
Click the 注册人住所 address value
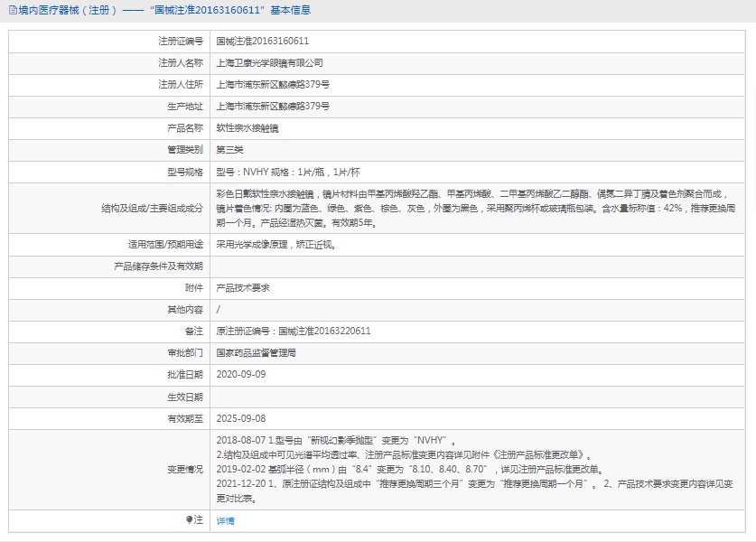273,85
